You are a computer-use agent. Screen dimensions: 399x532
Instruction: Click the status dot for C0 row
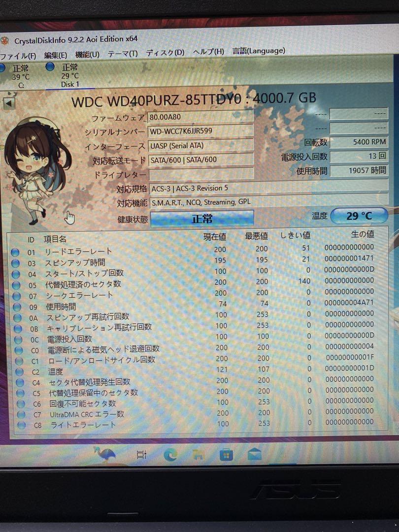click(x=19, y=351)
